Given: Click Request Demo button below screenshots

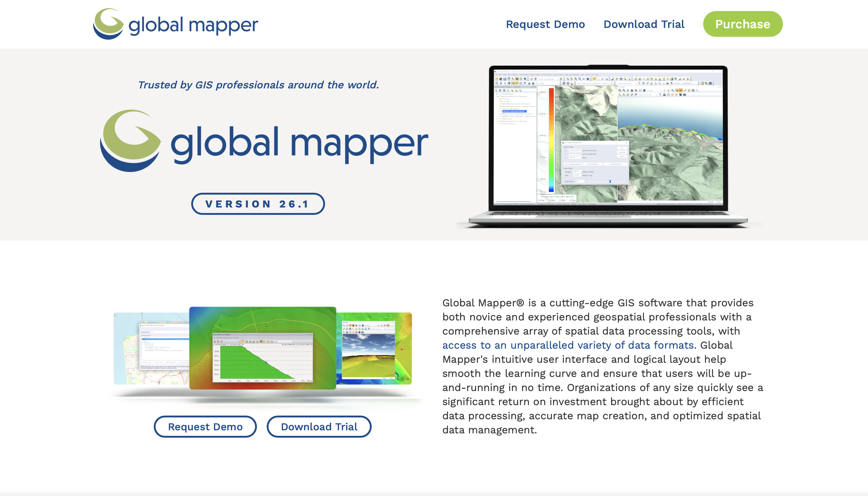Looking at the screenshot, I should tap(205, 427).
